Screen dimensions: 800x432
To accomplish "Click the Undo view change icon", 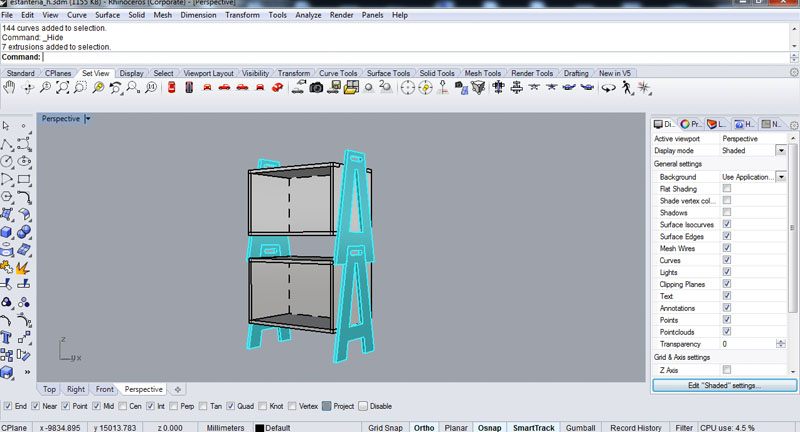I will [116, 88].
